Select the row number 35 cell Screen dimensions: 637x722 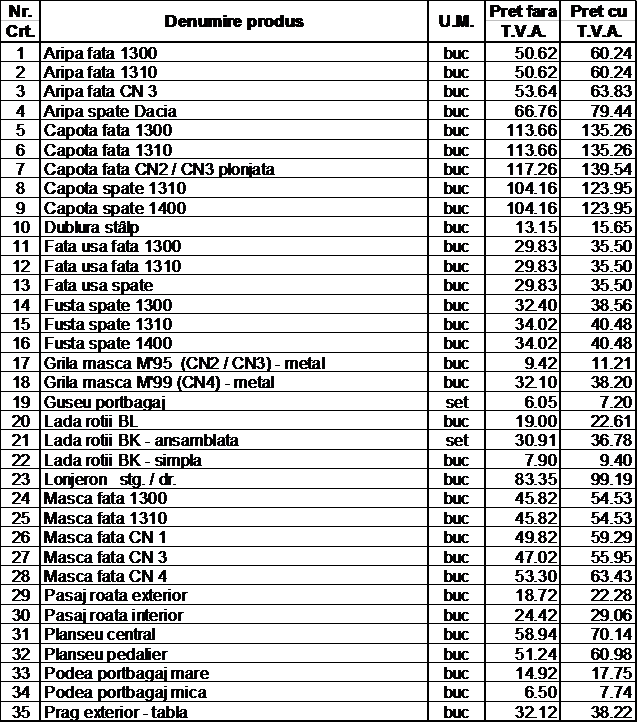click(20, 712)
